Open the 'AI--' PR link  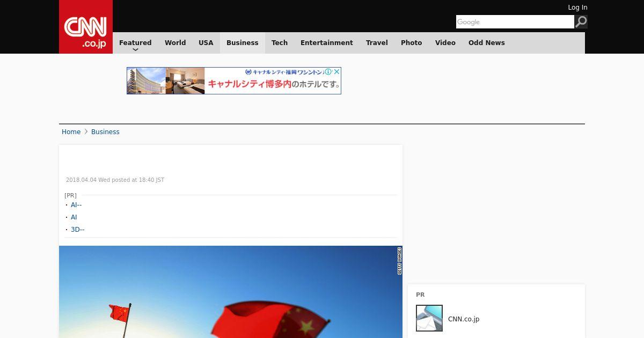tap(76, 205)
